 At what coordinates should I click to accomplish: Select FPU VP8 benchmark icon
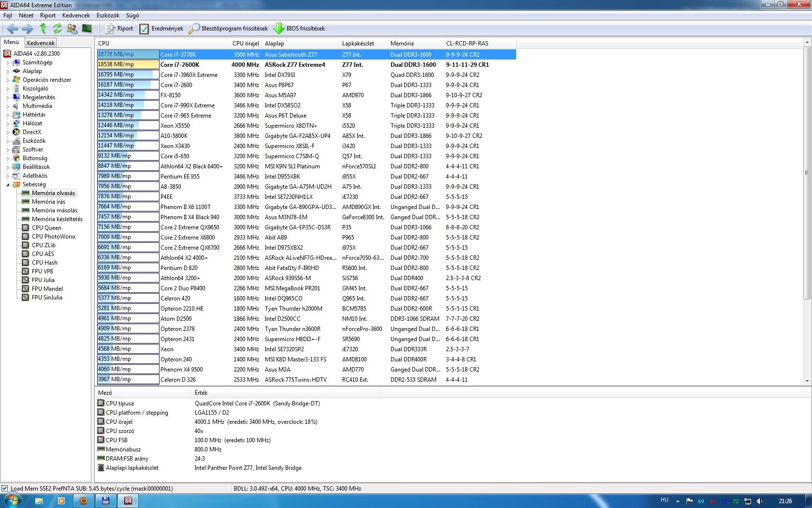click(26, 271)
